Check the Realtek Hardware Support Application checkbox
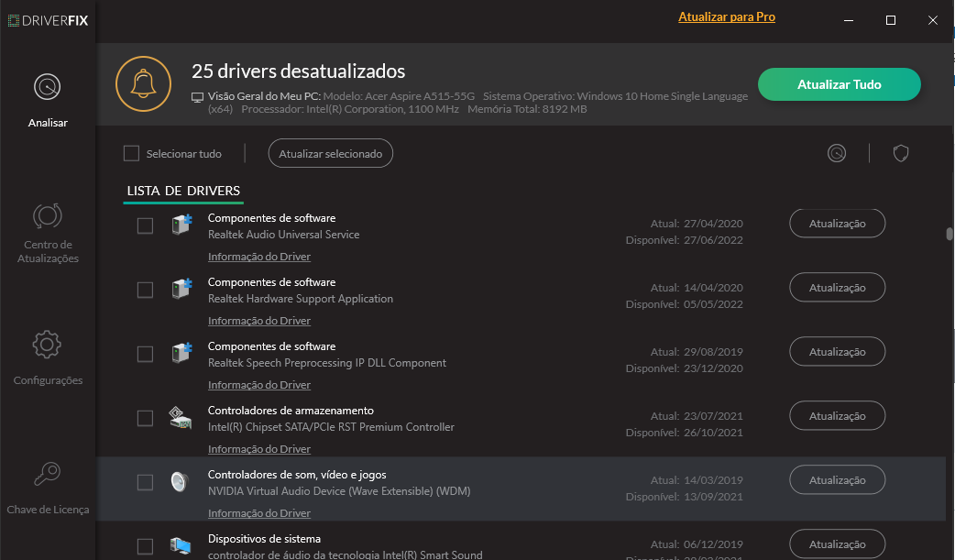 pos(145,290)
